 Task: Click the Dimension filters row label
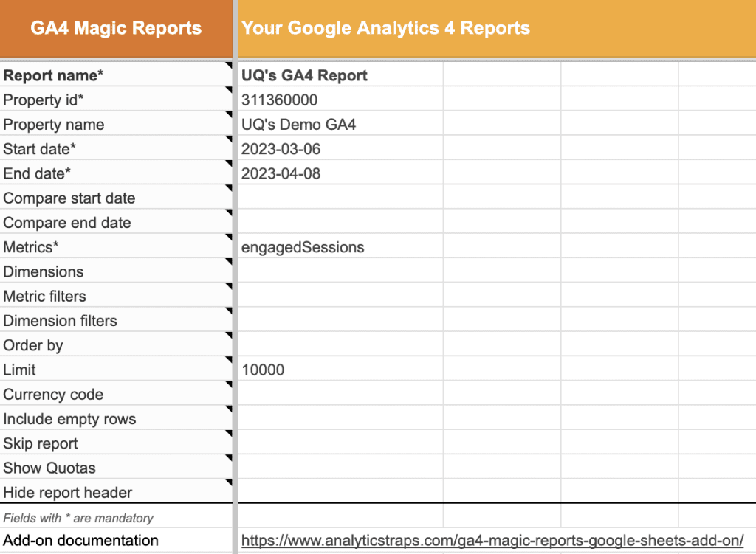(61, 320)
